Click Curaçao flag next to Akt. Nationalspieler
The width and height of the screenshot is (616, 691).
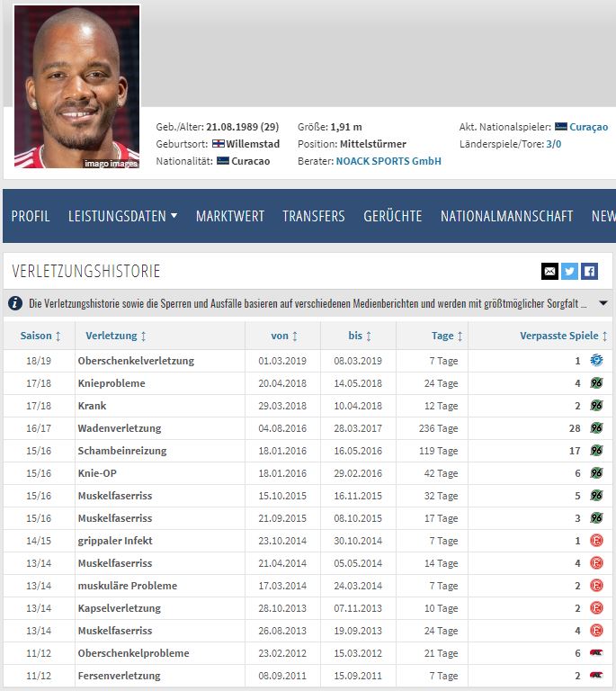click(x=560, y=127)
